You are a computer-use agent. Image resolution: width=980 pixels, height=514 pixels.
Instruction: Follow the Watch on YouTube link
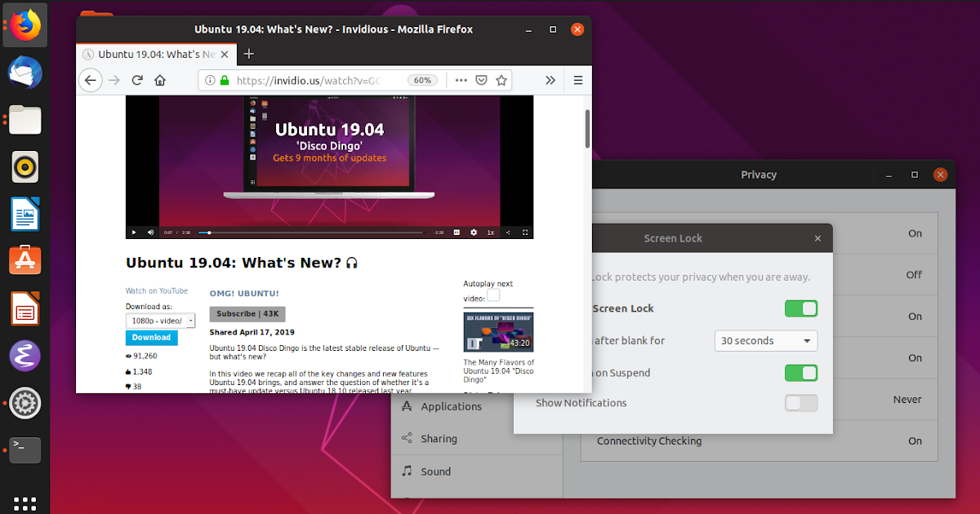[x=157, y=291]
